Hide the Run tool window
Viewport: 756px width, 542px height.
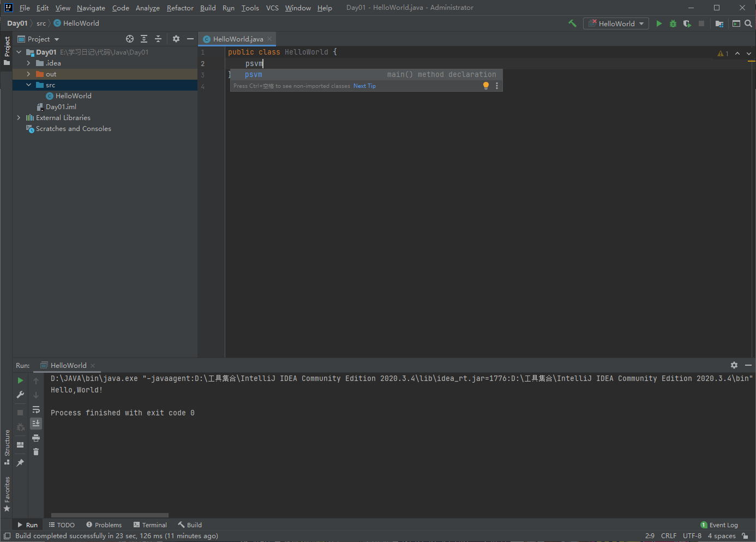pyautogui.click(x=748, y=365)
